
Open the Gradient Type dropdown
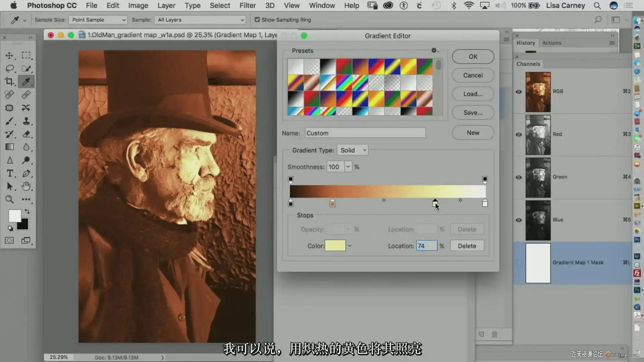353,150
